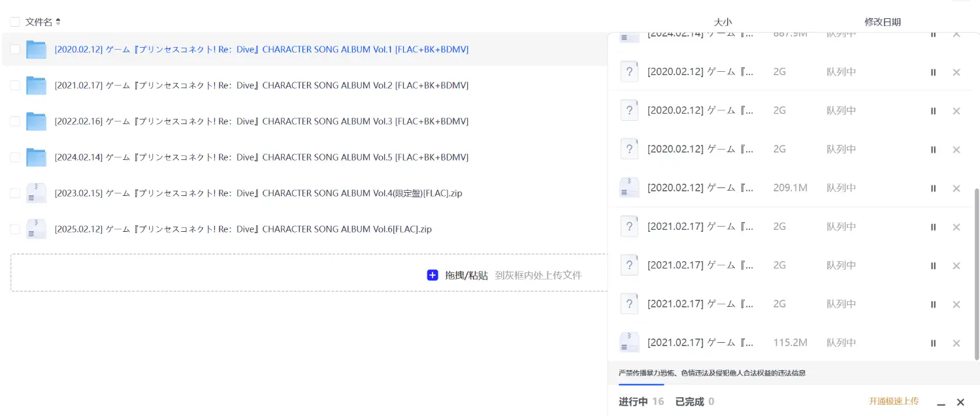Open the [2024.02.14] CHARACTER SONG ALBUM Vol.5 folder
Image resolution: width=980 pixels, height=416 pixels.
click(x=261, y=157)
